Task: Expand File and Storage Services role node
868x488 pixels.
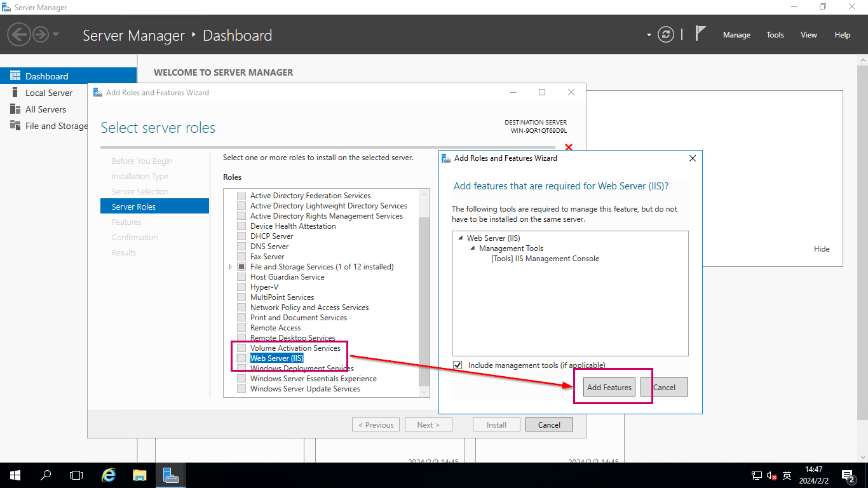Action: click(x=231, y=267)
